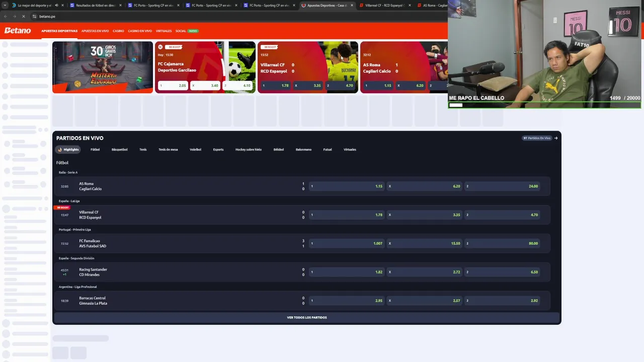Open the Racing Santander vs CD Mirandes match
644x362 pixels.
[93, 272]
